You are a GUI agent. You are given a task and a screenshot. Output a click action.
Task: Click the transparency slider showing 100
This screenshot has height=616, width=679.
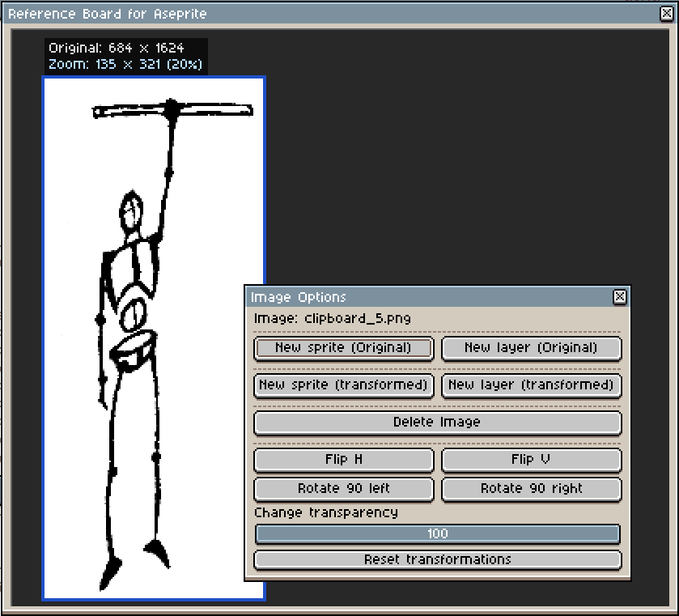pyautogui.click(x=437, y=533)
